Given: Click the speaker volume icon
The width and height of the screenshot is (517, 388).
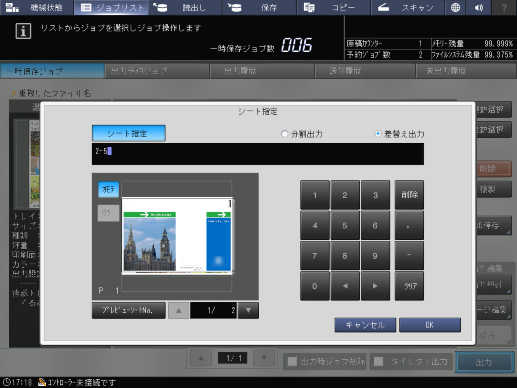Looking at the screenshot, I should coord(479,7).
